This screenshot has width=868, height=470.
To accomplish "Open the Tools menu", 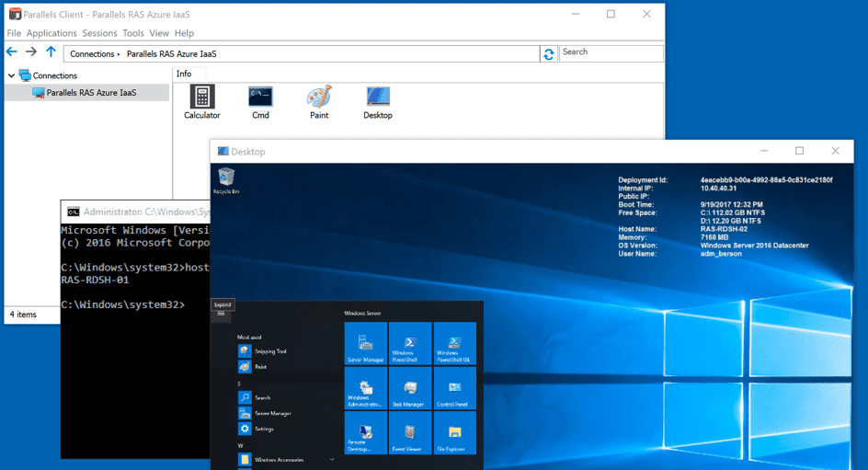I will 132,33.
